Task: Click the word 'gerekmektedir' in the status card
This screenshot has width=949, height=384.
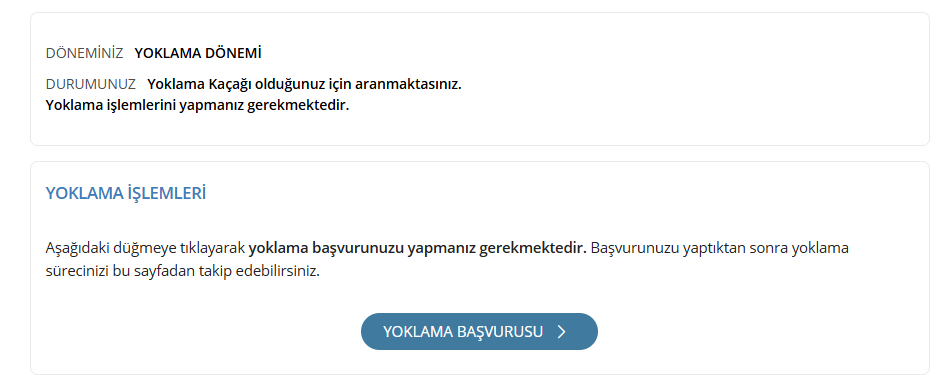Action: click(298, 105)
